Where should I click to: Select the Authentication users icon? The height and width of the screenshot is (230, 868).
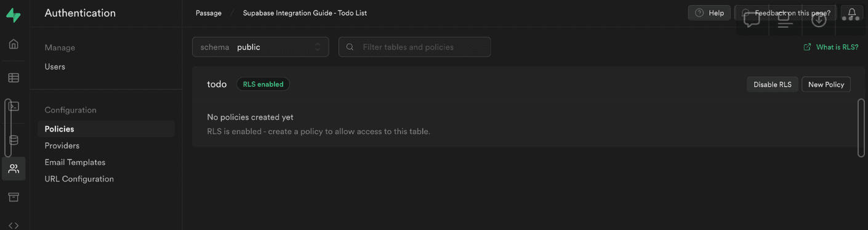pos(14,169)
